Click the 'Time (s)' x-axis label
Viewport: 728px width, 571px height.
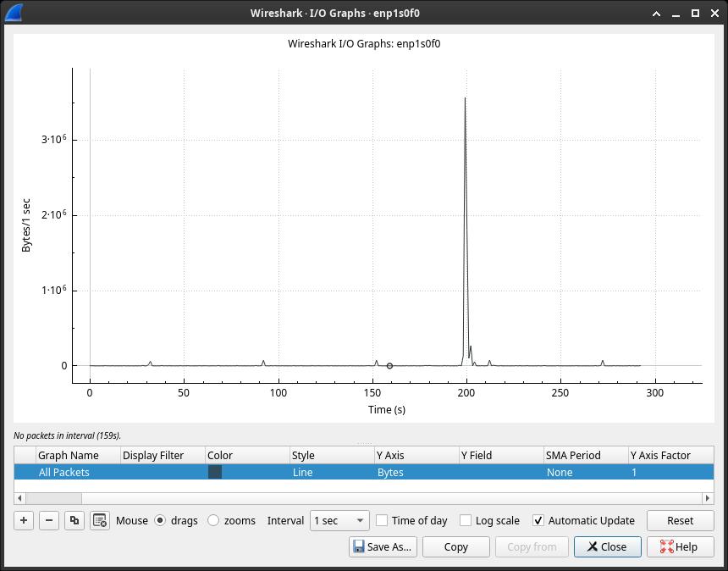tap(386, 410)
